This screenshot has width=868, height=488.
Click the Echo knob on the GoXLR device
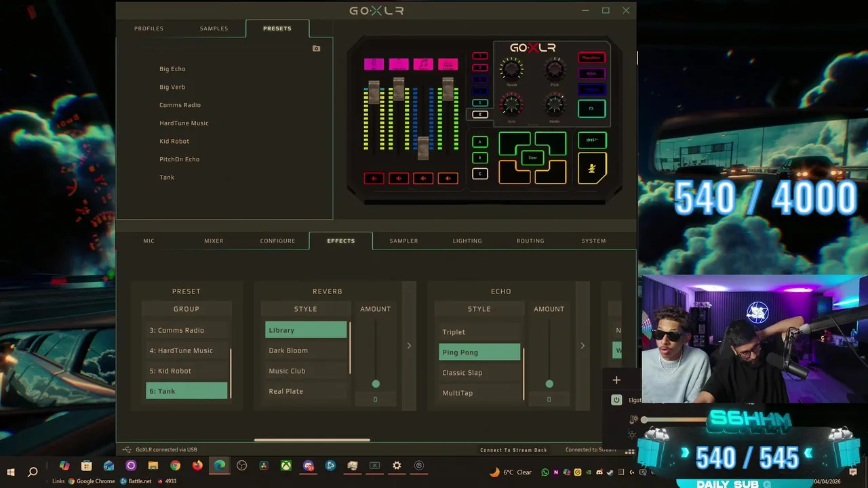point(511,104)
